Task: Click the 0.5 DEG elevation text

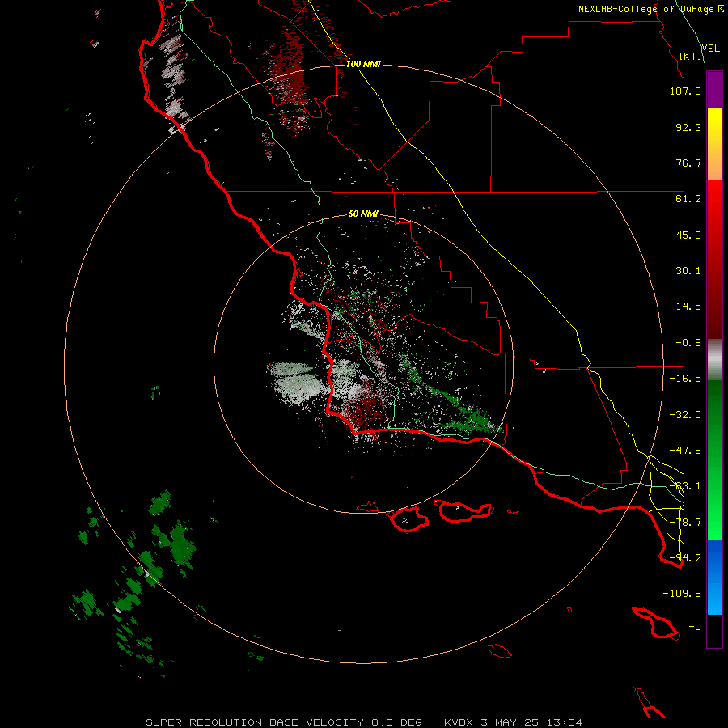Action: (396, 722)
